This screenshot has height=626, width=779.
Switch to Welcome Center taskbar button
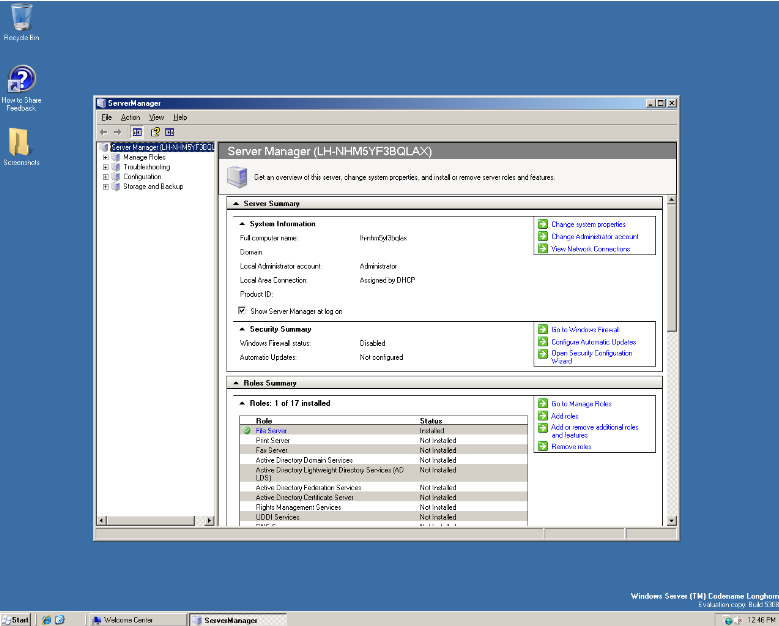point(138,620)
